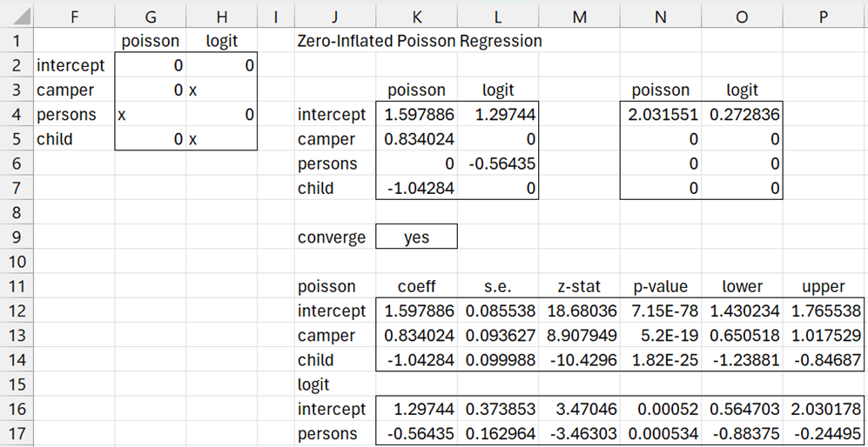Click column header P
Viewport: 868px width, 447px height.
pos(824,15)
